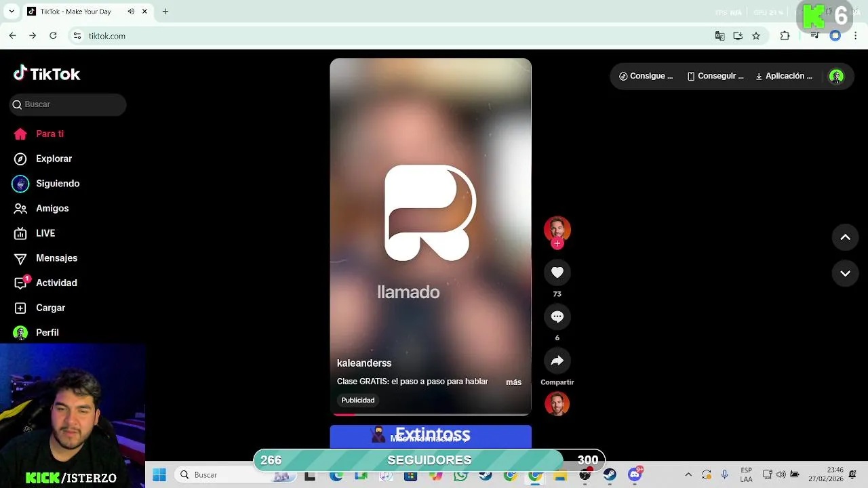The image size is (868, 488).
Task: Reload the TikTok page
Action: tap(53, 36)
